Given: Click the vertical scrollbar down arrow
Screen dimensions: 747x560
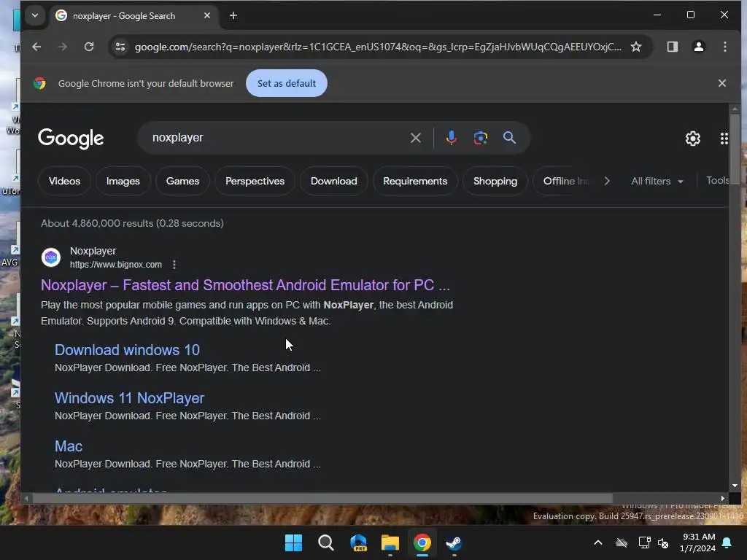Looking at the screenshot, I should coord(734,485).
